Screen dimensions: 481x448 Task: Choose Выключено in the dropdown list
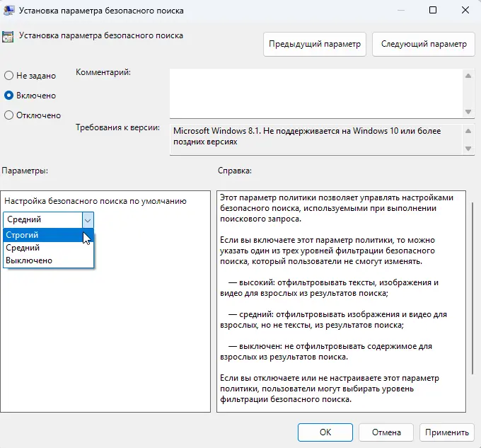(x=28, y=260)
